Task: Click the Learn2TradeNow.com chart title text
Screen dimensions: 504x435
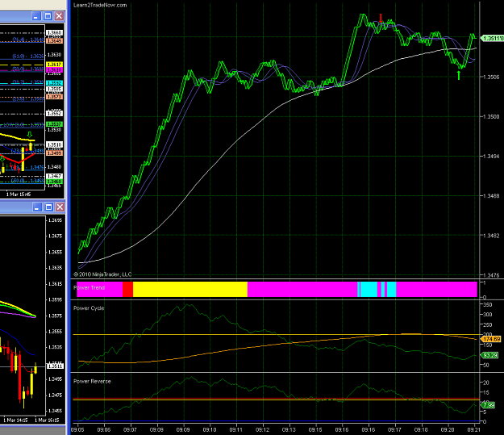Action: coord(100,5)
